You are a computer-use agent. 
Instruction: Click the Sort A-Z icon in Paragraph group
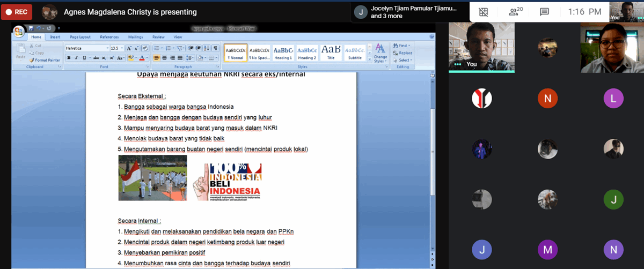206,48
